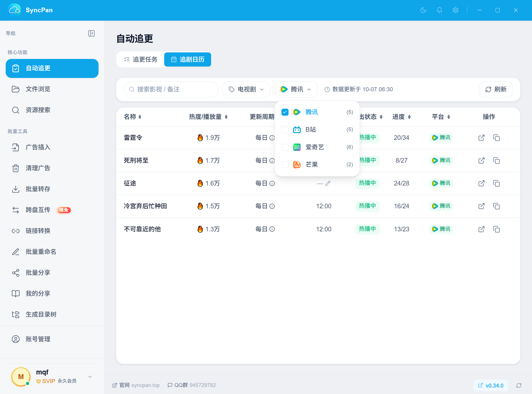532x394 pixels.
Task: Click 20/34 progress for 雷霆令
Action: tap(401, 138)
